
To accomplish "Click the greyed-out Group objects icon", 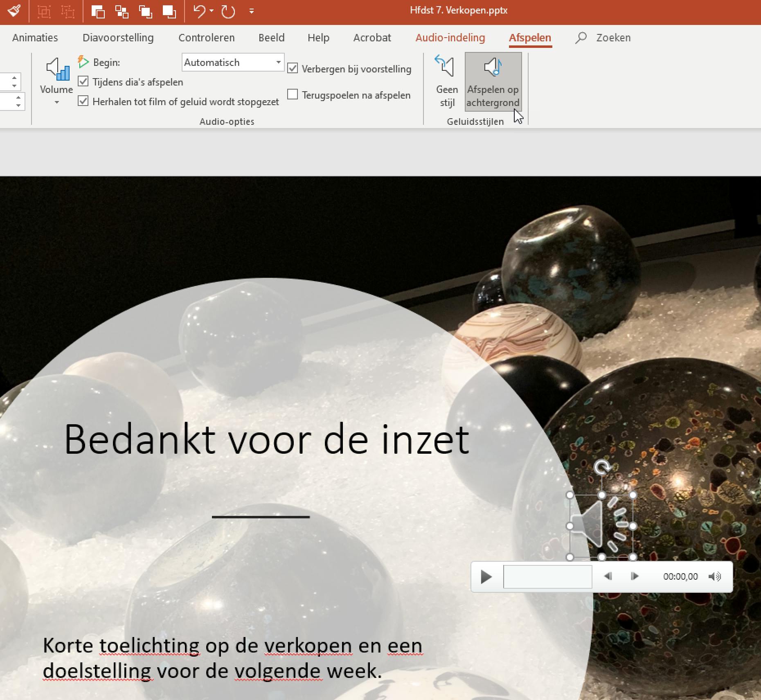I will coord(44,11).
